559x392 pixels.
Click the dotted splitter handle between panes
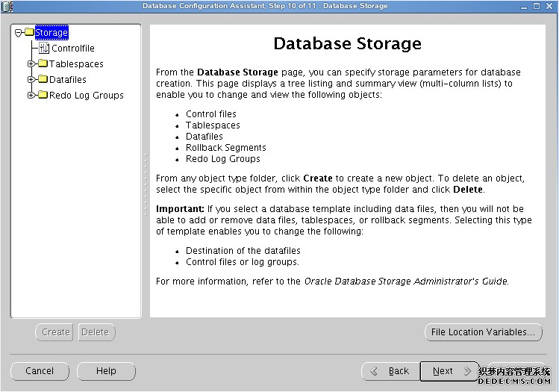point(146,184)
